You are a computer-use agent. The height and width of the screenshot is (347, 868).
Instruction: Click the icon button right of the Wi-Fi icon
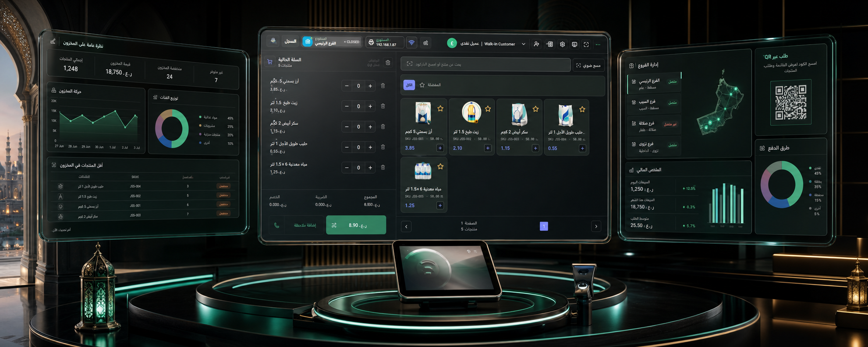point(425,43)
